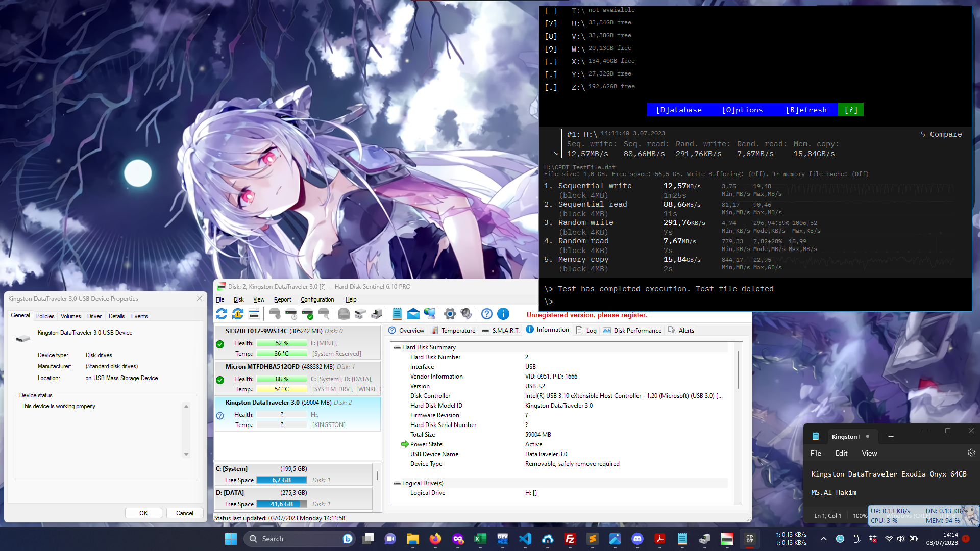Click the disk with shield toolbar icon
This screenshot has width=980, height=551.
point(275,314)
